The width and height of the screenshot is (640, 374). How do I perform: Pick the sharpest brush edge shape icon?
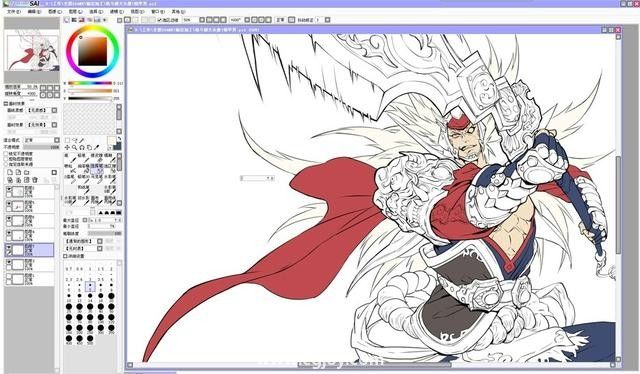pyautogui.click(x=100, y=213)
